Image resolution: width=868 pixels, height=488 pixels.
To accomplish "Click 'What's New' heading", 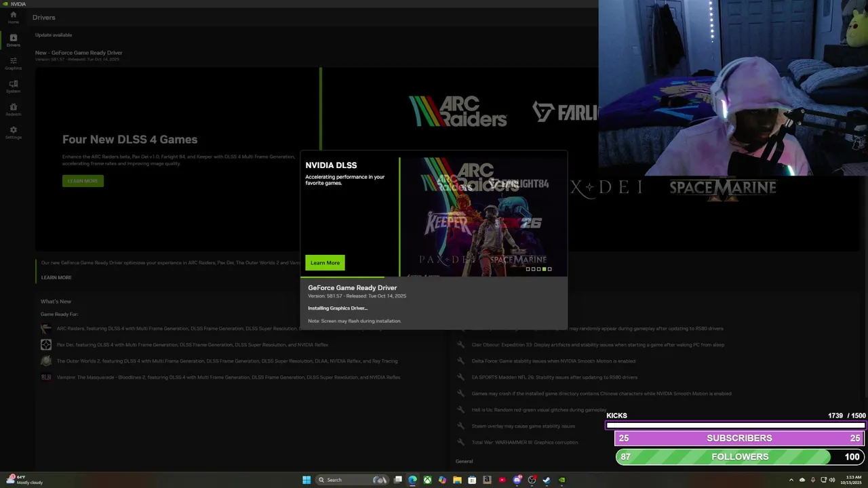I will [x=56, y=302].
